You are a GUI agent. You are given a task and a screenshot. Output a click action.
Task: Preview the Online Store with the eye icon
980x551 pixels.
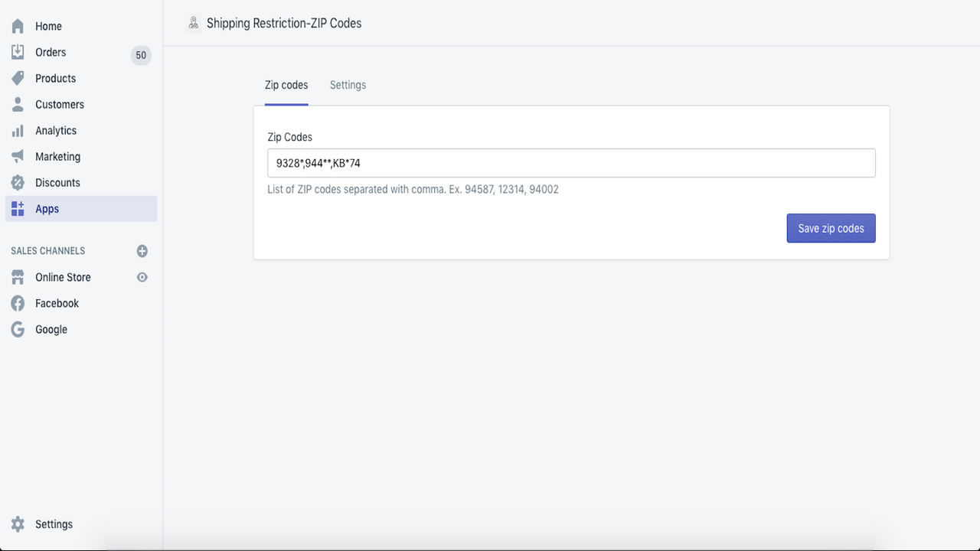(142, 277)
